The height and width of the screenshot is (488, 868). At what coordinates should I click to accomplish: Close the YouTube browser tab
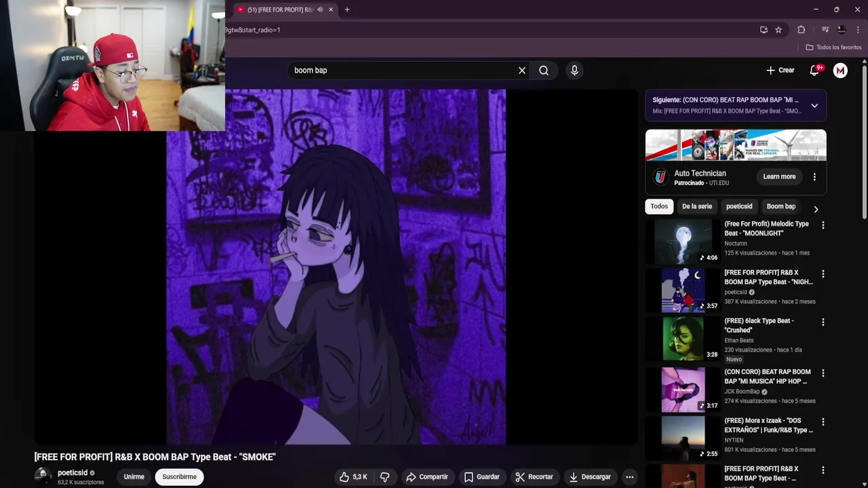pyautogui.click(x=331, y=9)
